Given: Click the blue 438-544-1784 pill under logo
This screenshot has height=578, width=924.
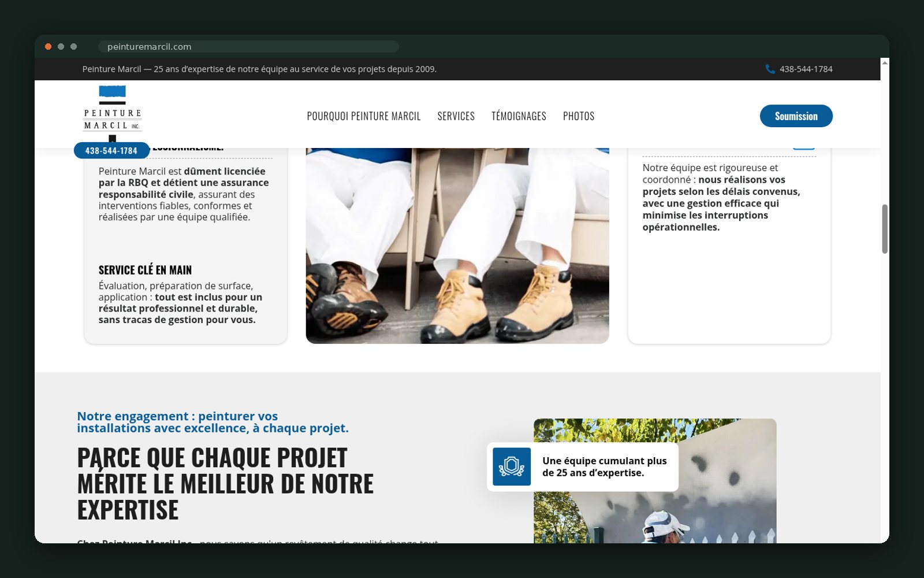Looking at the screenshot, I should [111, 150].
